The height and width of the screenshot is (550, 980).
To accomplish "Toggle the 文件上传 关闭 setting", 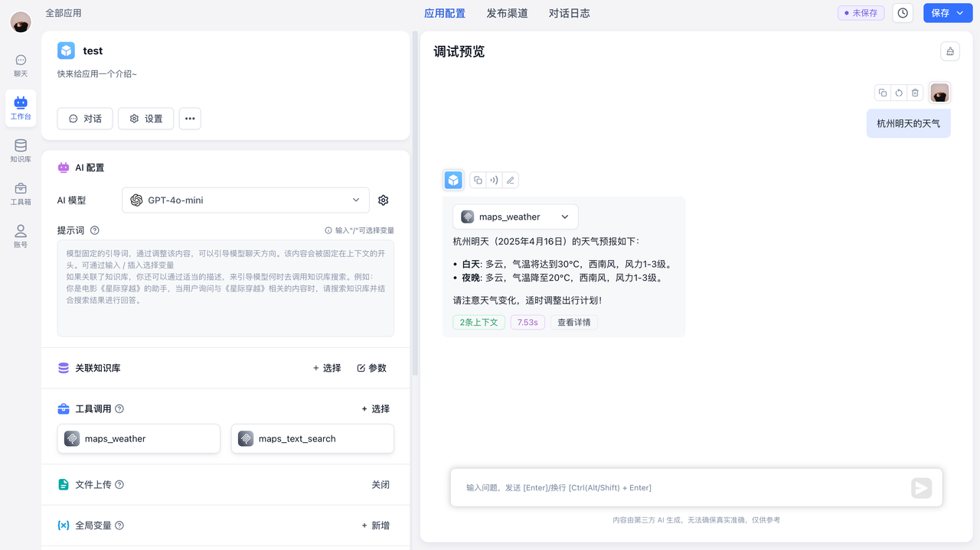I will tap(381, 485).
